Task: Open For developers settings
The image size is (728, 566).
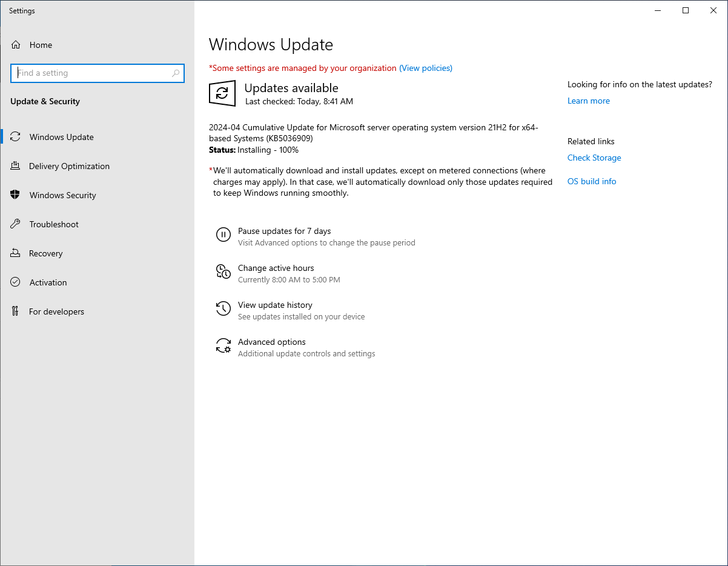Action: [98, 311]
